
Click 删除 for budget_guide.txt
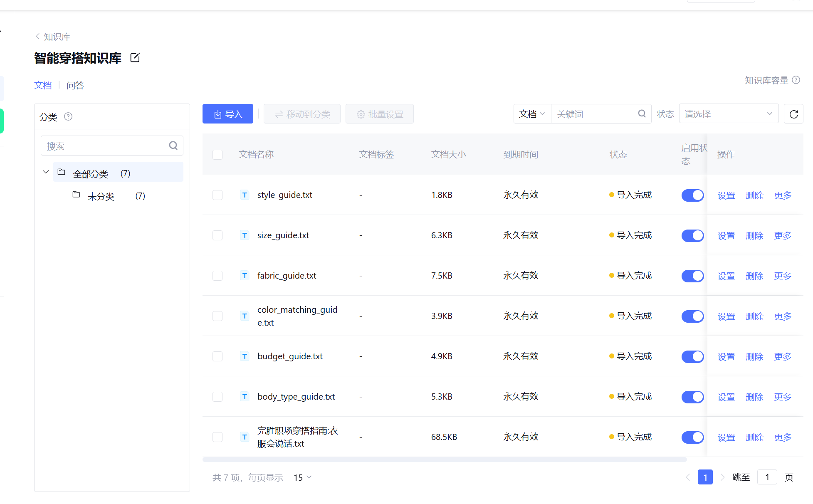tap(754, 356)
